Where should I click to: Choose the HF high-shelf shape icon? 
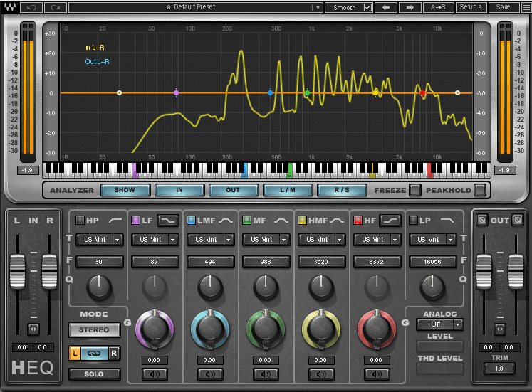click(390, 221)
